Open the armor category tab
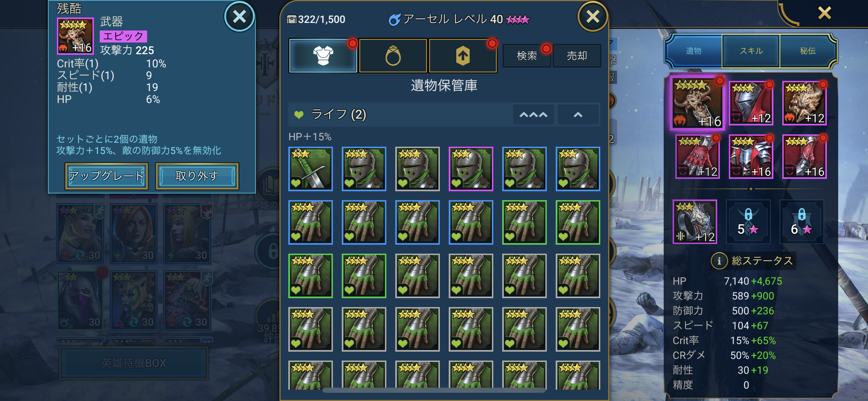This screenshot has width=868, height=401. (323, 56)
